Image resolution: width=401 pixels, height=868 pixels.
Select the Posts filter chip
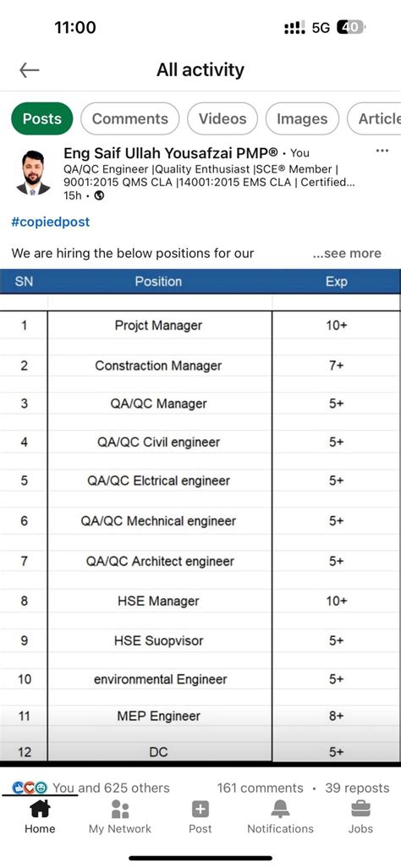[x=42, y=118]
